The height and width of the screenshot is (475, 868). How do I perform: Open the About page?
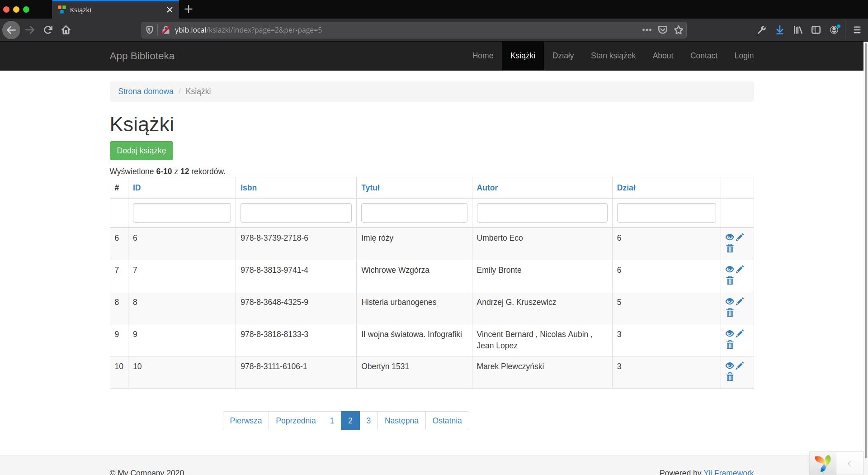tap(663, 56)
